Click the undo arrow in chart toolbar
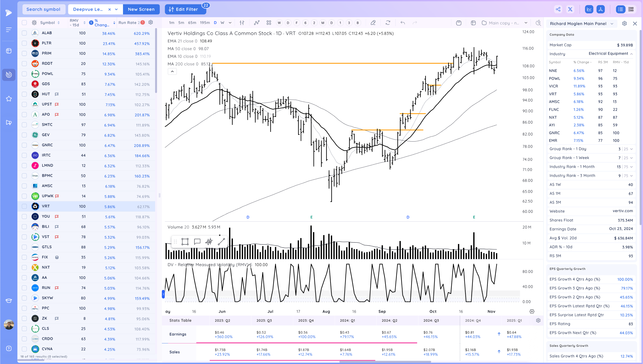643x364 pixels. click(403, 23)
